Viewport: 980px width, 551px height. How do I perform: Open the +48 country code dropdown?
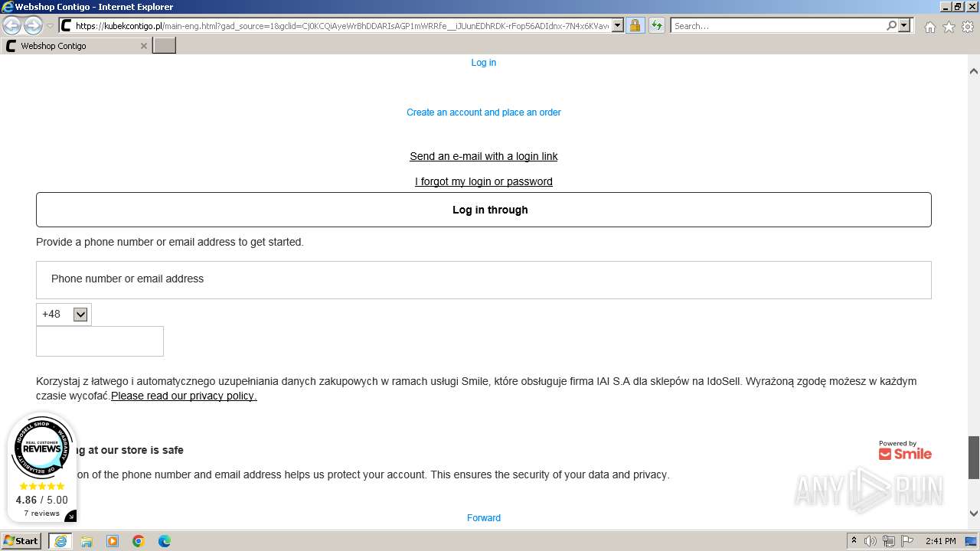(x=64, y=315)
